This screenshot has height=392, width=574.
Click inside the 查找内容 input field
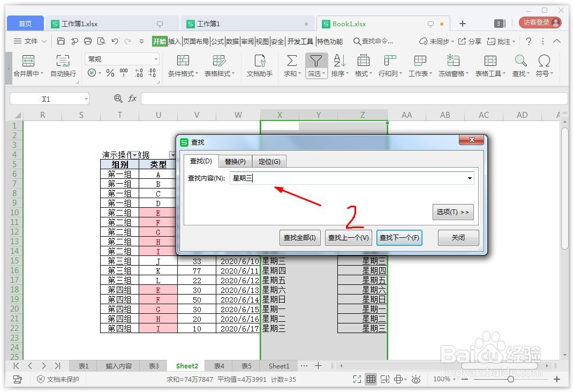[321, 178]
